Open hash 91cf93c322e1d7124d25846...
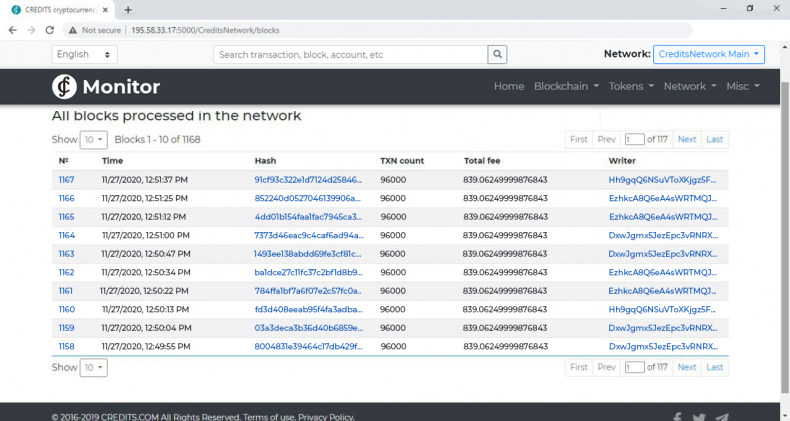 click(308, 180)
